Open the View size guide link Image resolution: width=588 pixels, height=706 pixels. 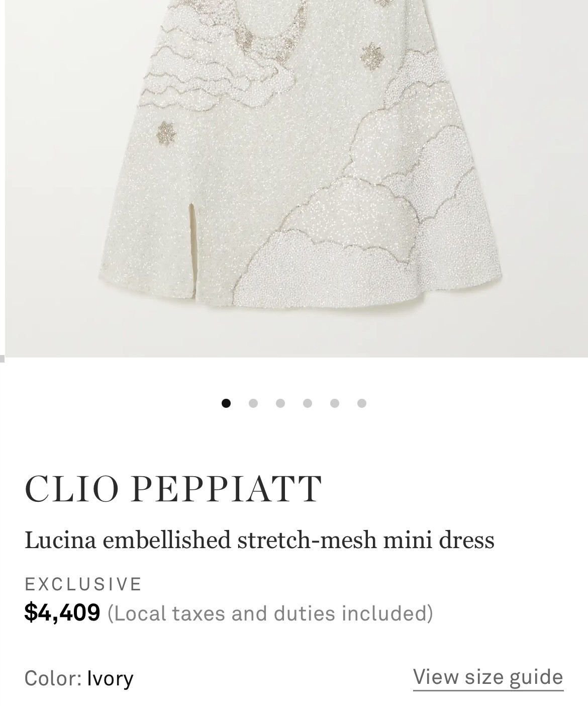[x=488, y=677]
